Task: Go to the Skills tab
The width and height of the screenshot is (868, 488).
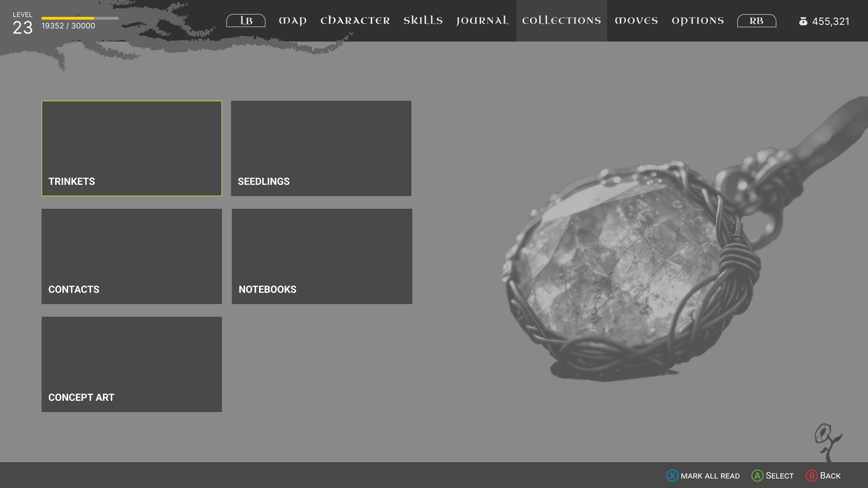Action: pyautogui.click(x=423, y=21)
